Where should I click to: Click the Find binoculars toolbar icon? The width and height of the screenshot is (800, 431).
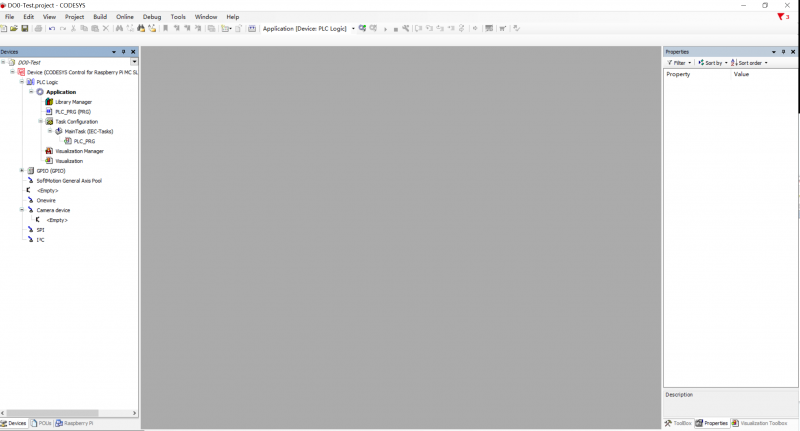119,29
